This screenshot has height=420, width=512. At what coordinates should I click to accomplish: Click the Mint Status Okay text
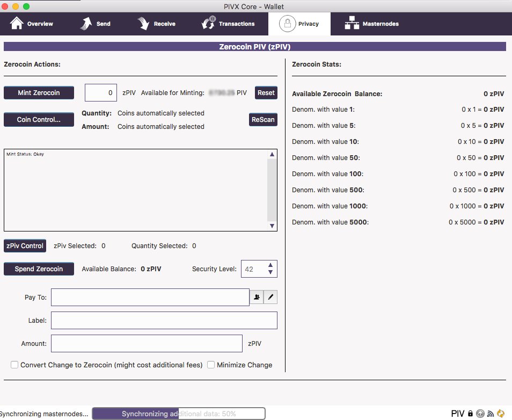(x=25, y=154)
